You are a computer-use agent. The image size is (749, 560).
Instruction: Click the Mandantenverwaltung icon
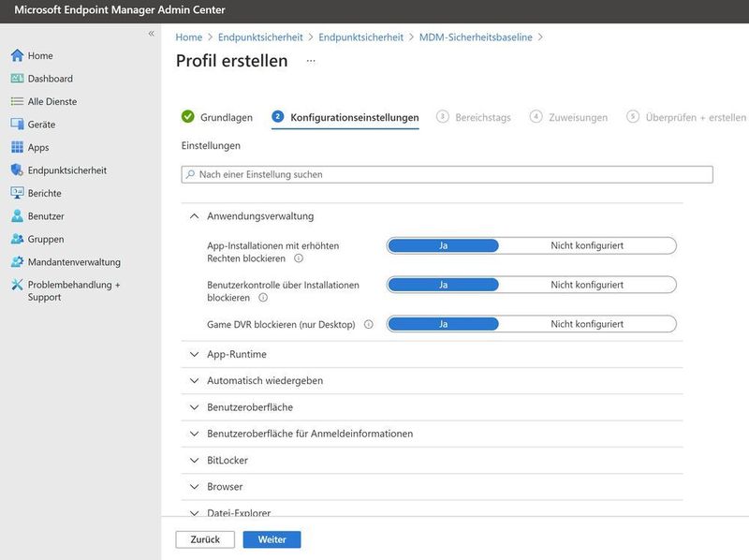click(x=17, y=262)
